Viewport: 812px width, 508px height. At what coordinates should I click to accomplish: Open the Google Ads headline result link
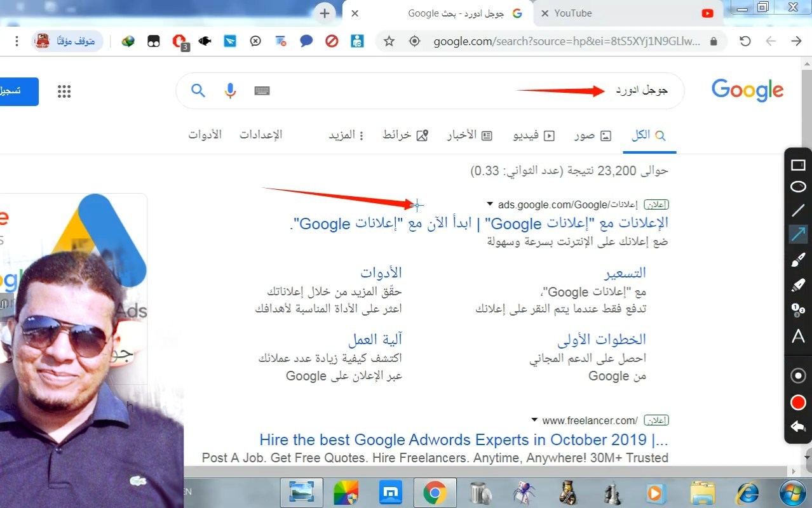pos(479,223)
